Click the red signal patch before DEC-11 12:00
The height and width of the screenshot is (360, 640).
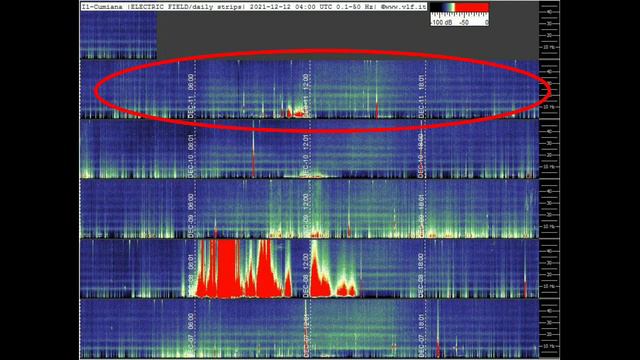click(296, 113)
